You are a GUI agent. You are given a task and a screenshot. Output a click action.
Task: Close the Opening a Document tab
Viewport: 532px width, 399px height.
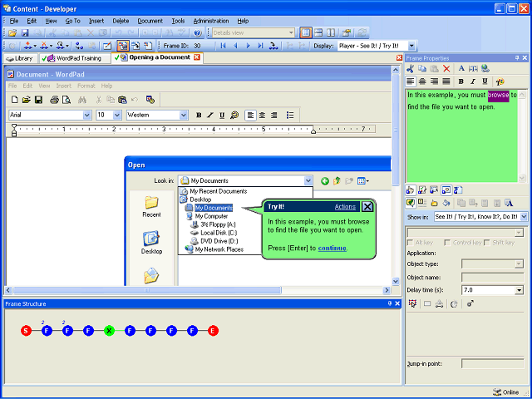(x=197, y=57)
